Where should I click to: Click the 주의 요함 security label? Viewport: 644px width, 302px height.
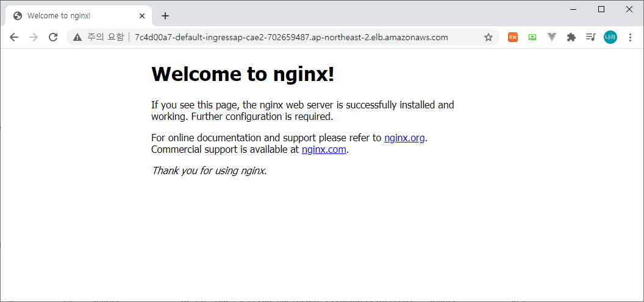(x=105, y=37)
